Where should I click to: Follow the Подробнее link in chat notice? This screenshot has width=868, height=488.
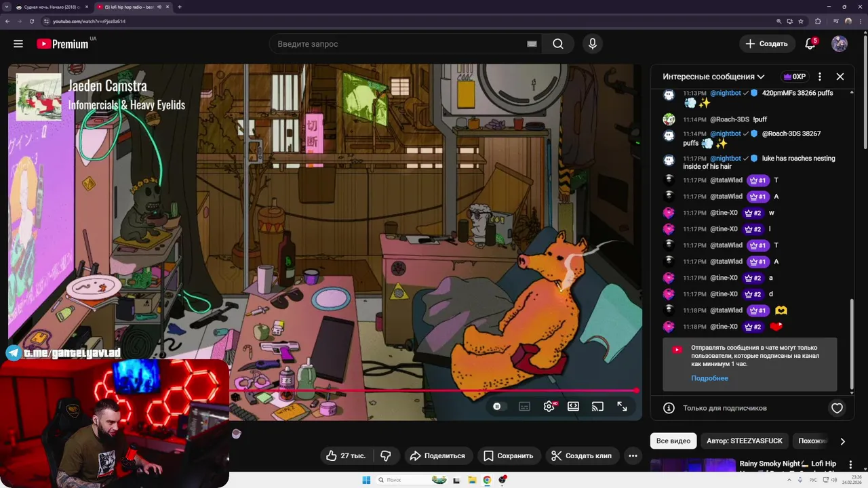(x=709, y=378)
